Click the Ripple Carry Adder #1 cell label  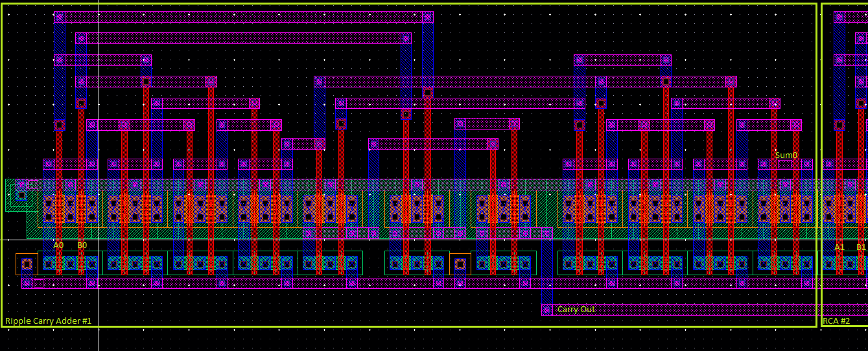click(49, 321)
